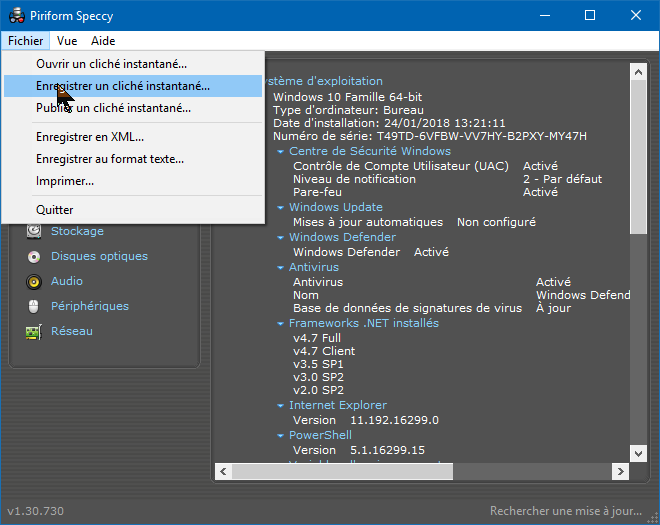Choose Ouvrir un cliché instantané

coord(133,64)
